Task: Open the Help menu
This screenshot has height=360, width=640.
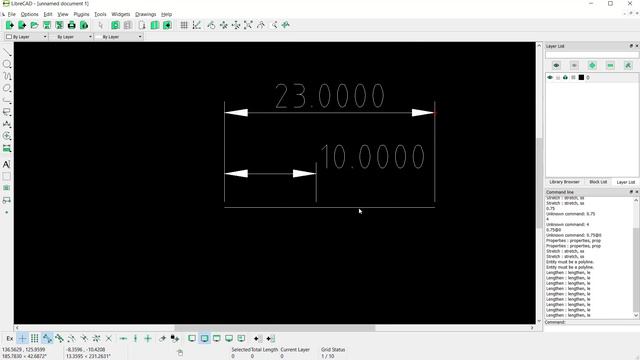Action: pyautogui.click(x=167, y=14)
